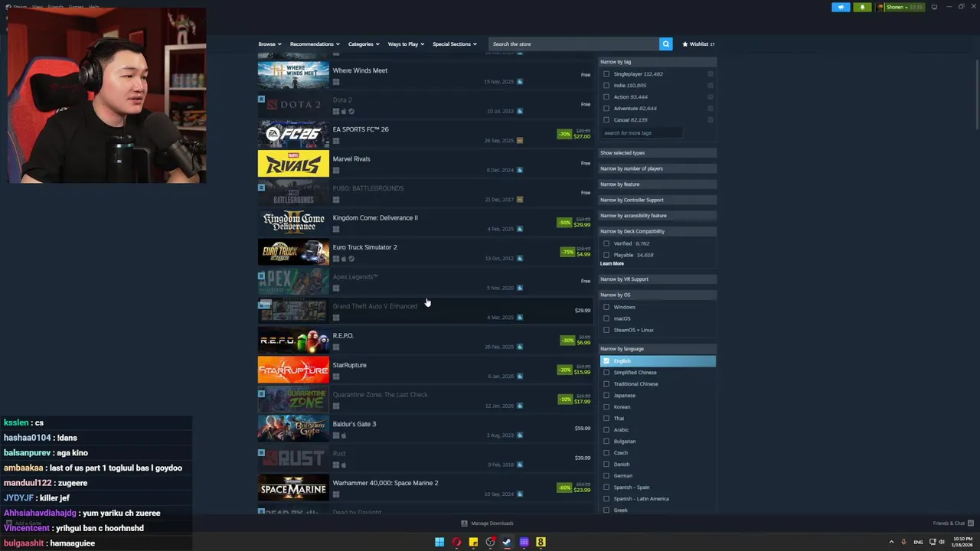Open Baldur's Gate 3 listing
The width and height of the screenshot is (980, 551).
425,429
